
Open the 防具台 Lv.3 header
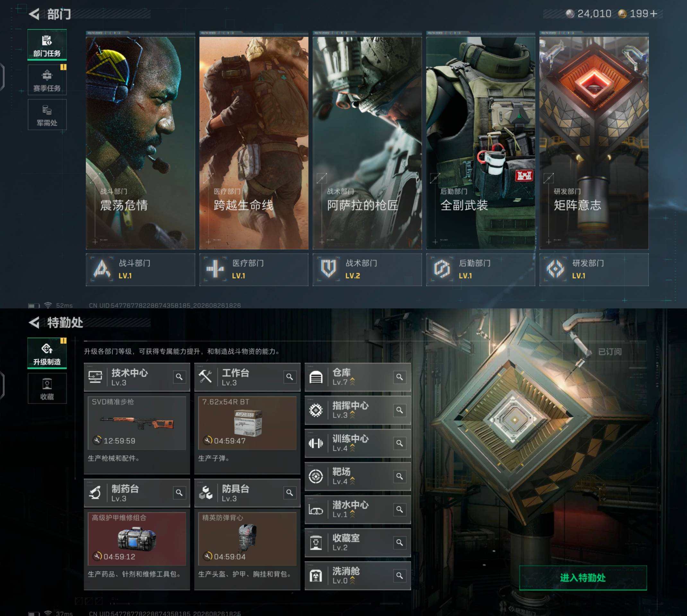247,493
